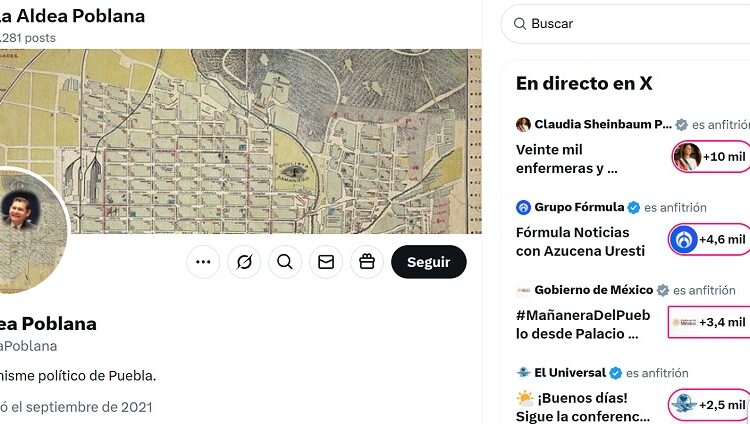
Task: Open the more options ellipsis button
Action: [x=203, y=262]
